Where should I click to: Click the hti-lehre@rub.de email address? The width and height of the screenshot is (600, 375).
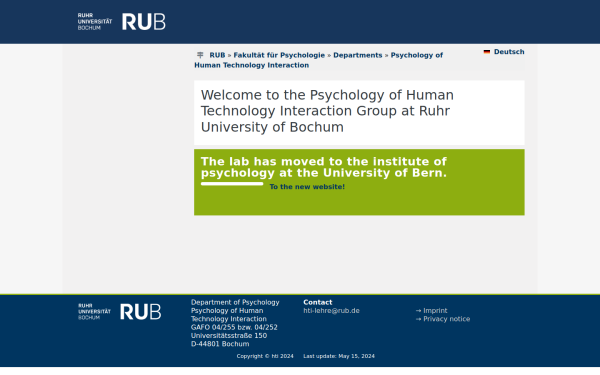tap(331, 311)
